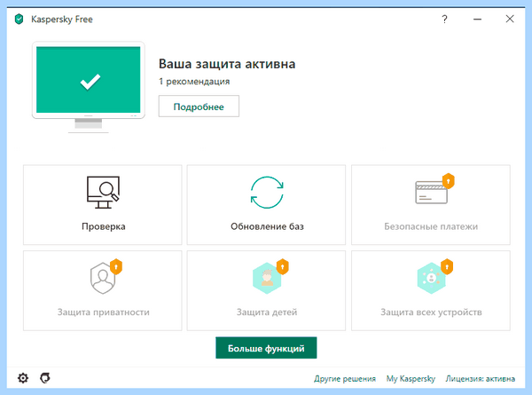
Task: Click orange premium badge on Безопасные платежи
Action: (448, 181)
